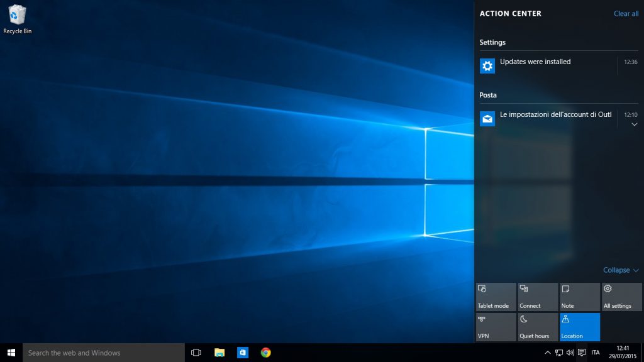
Task: Open the Note quick action
Action: (579, 297)
